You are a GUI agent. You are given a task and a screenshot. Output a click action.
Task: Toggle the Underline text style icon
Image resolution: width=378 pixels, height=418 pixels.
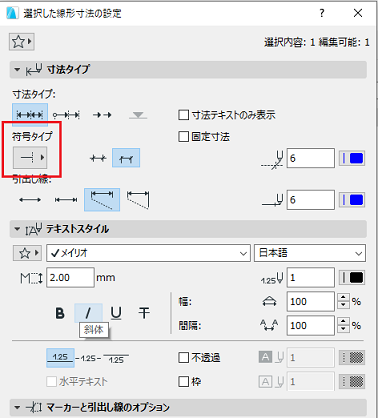(x=116, y=313)
